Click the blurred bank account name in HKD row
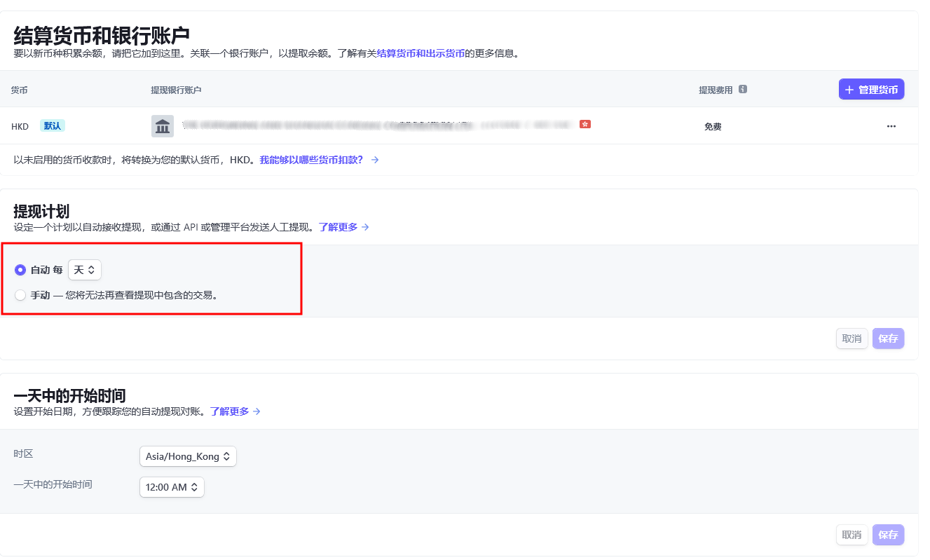The height and width of the screenshot is (560, 930). (378, 126)
